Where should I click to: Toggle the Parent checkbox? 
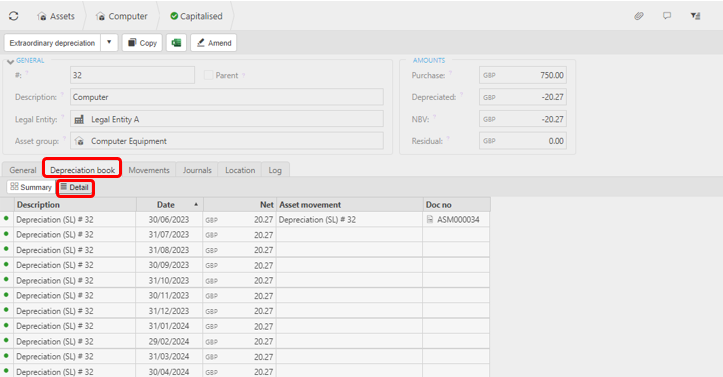(x=208, y=75)
